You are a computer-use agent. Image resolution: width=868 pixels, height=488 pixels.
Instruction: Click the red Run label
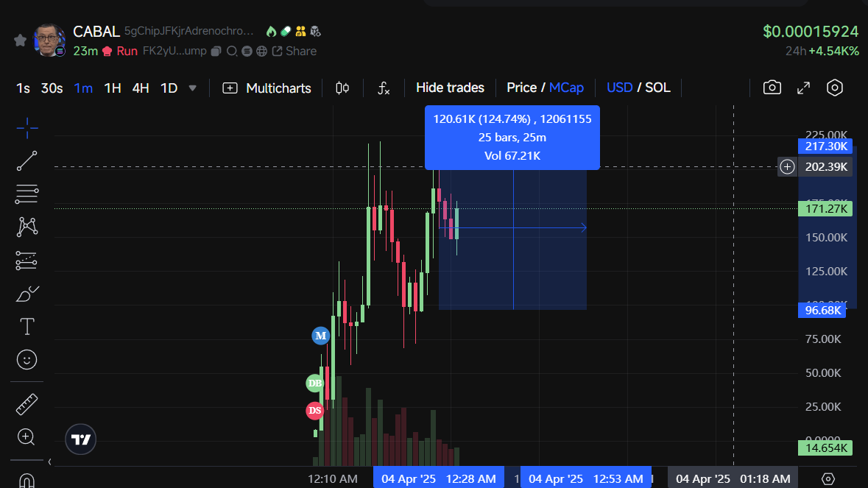pyautogui.click(x=127, y=51)
